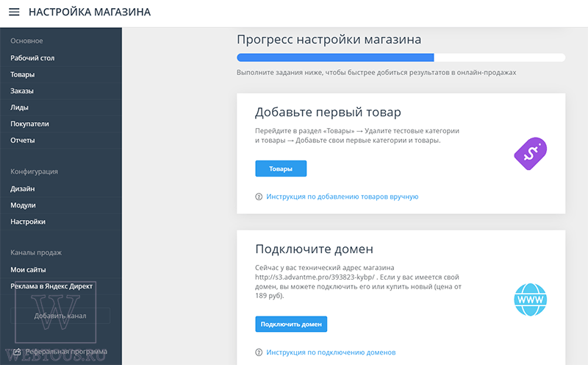Click heading Подключите домен
The image size is (588, 365).
tap(315, 249)
